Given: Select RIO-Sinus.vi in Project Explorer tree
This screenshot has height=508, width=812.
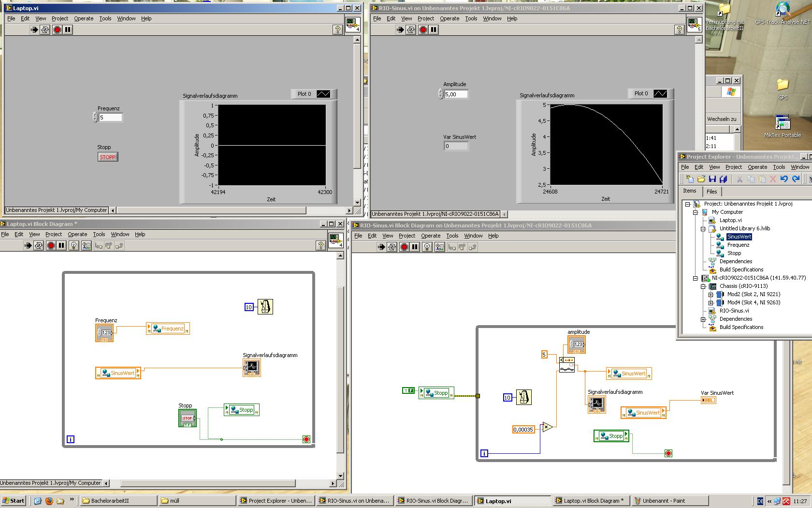Looking at the screenshot, I should 734,311.
